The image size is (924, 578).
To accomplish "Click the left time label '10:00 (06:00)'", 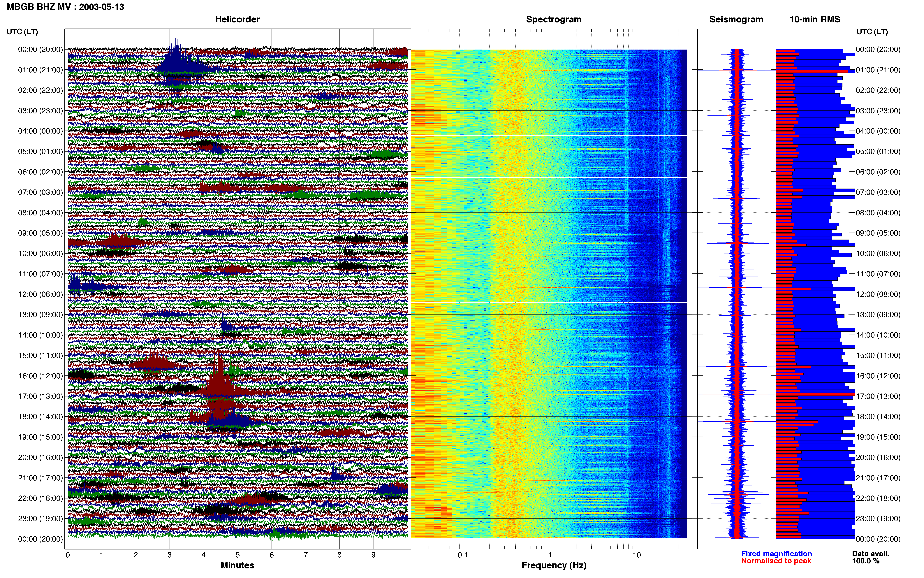I will tap(41, 253).
